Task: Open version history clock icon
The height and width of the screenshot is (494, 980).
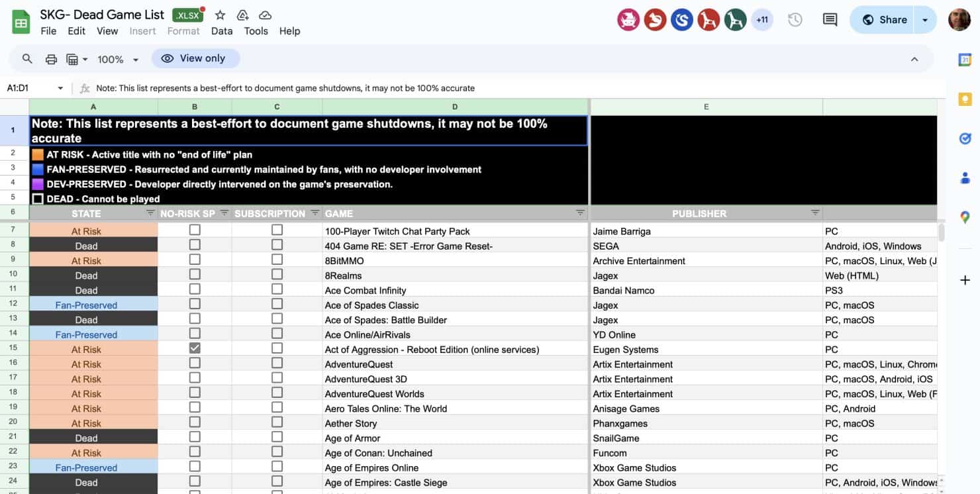Action: pos(795,20)
